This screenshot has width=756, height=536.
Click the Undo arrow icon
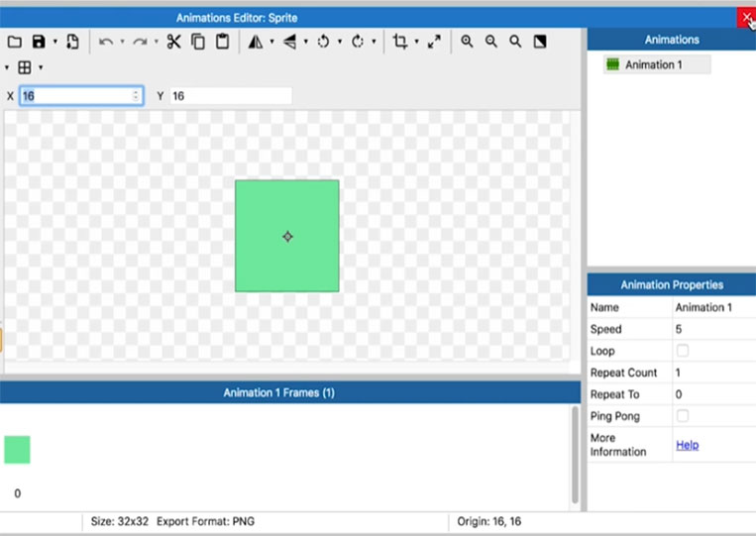pos(106,42)
